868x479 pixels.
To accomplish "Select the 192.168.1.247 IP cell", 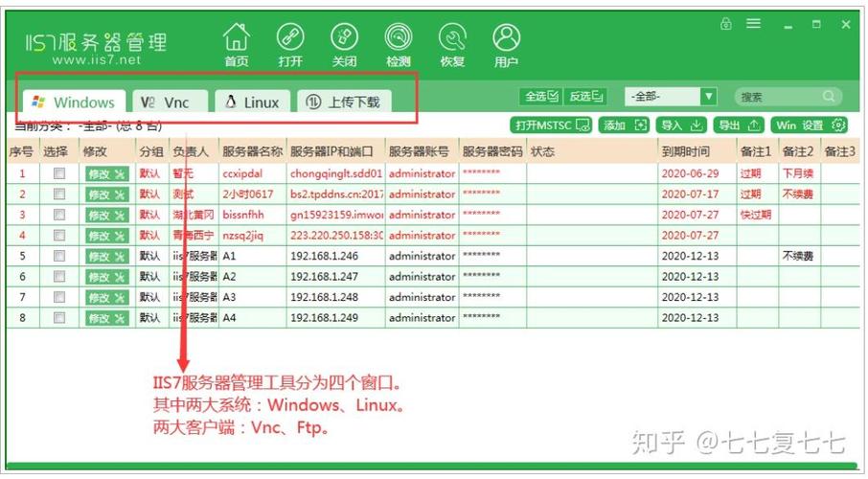I will pos(335,276).
